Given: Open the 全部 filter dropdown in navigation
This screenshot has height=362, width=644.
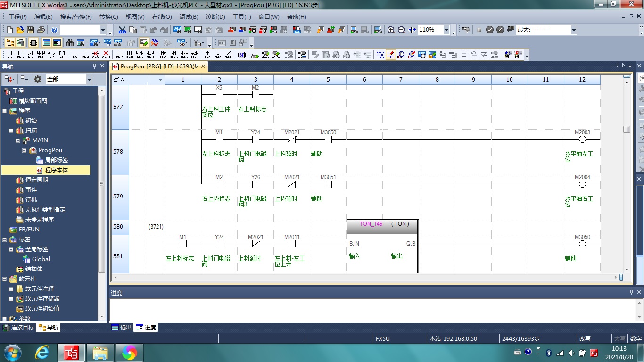Looking at the screenshot, I should coord(89,79).
